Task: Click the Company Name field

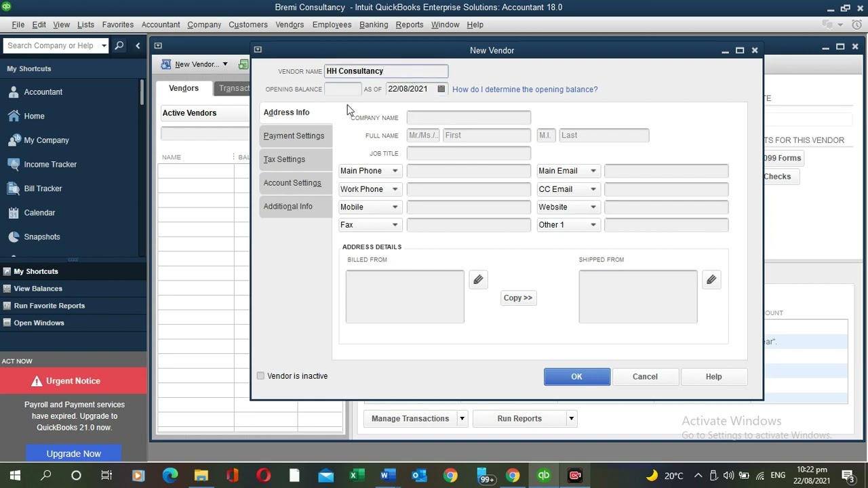Action: (469, 118)
